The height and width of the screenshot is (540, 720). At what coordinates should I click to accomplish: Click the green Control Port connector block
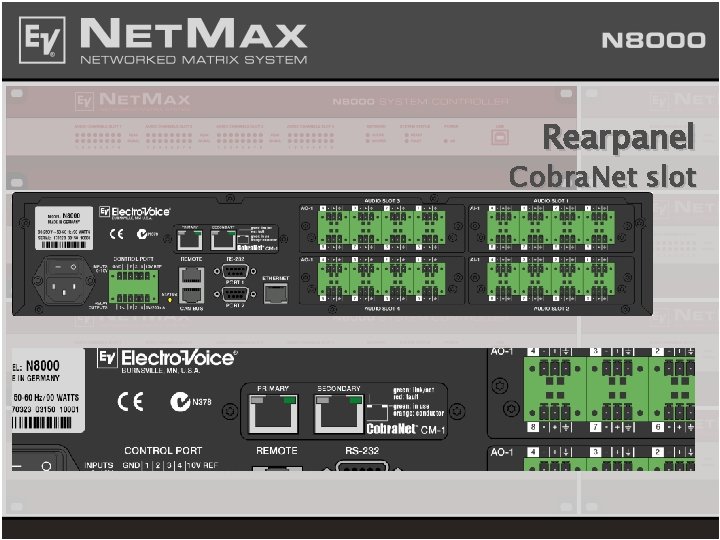click(133, 287)
